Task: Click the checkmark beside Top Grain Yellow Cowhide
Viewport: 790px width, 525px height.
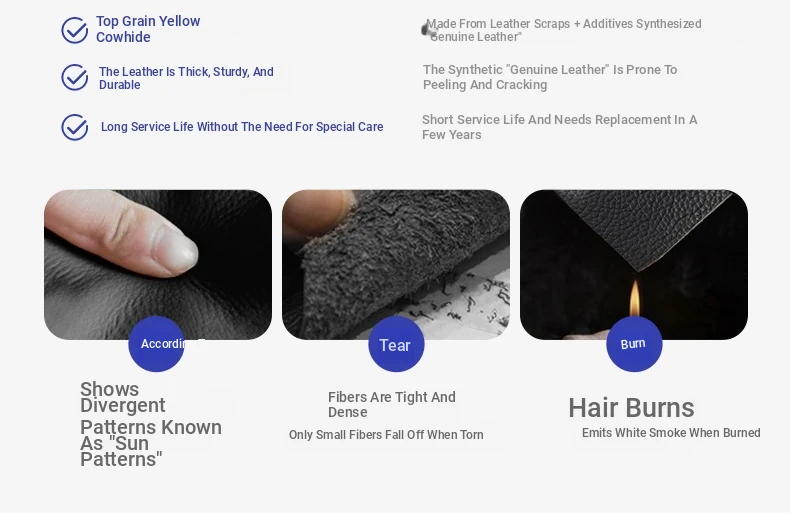Action: (75, 30)
